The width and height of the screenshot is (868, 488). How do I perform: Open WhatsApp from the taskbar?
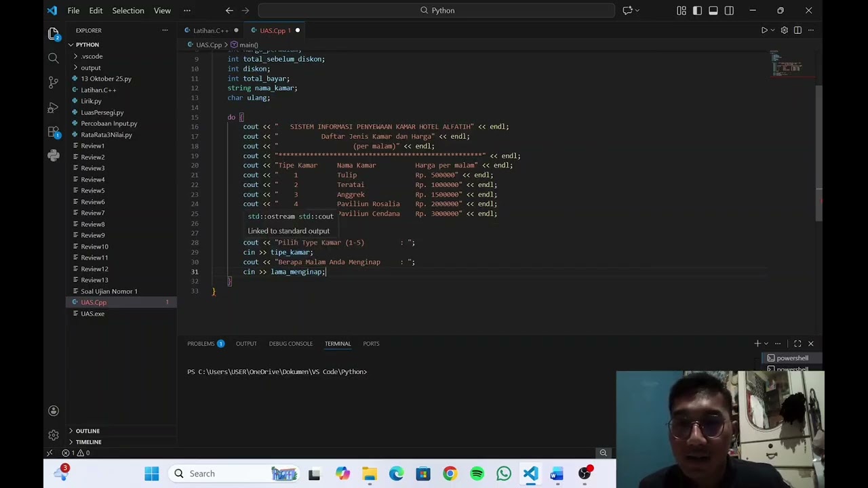click(x=503, y=474)
